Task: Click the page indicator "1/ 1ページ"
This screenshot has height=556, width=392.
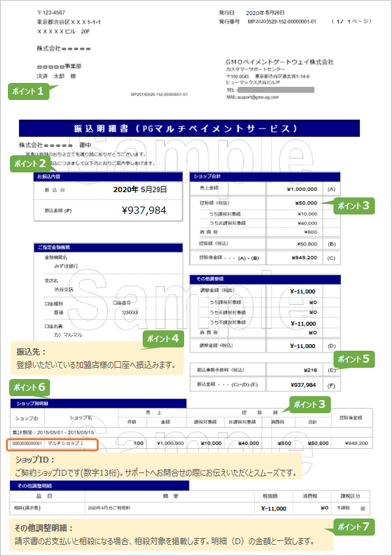Action: 351,21
